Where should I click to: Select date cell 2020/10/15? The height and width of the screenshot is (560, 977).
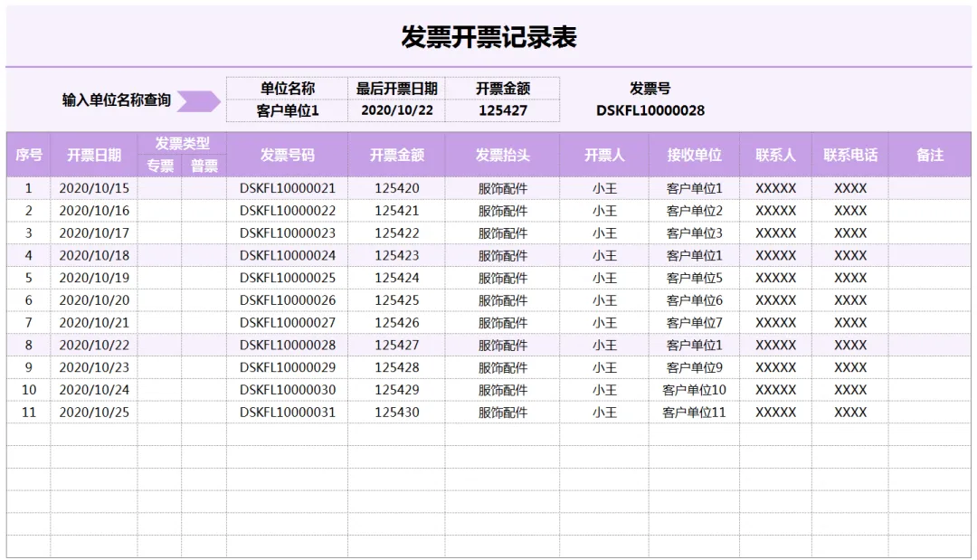[x=94, y=188]
